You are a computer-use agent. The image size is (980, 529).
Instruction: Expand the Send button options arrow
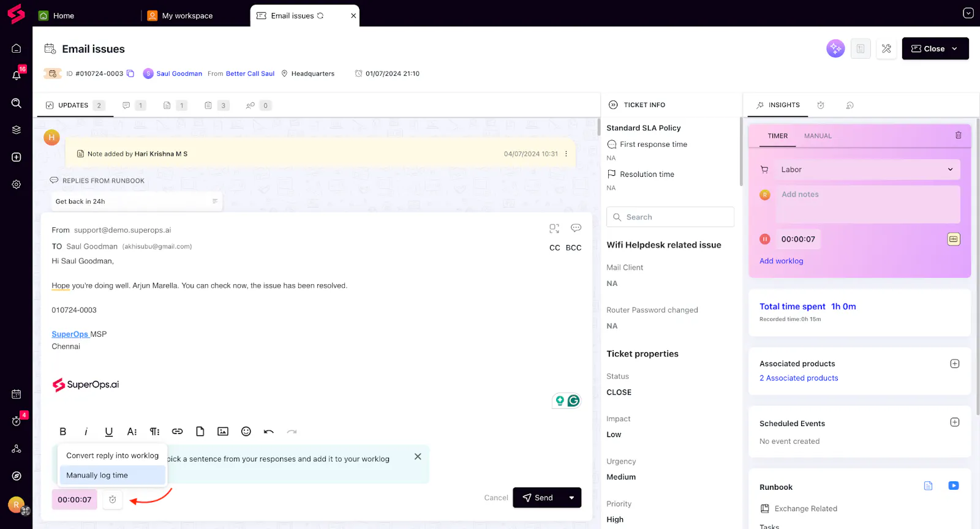point(571,498)
